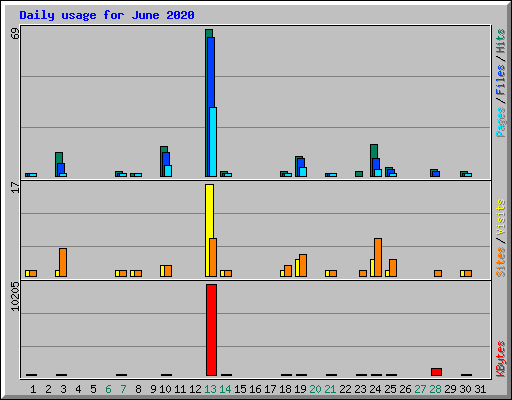Click the green day label '28'
This screenshot has width=512, height=400.
[x=435, y=389]
